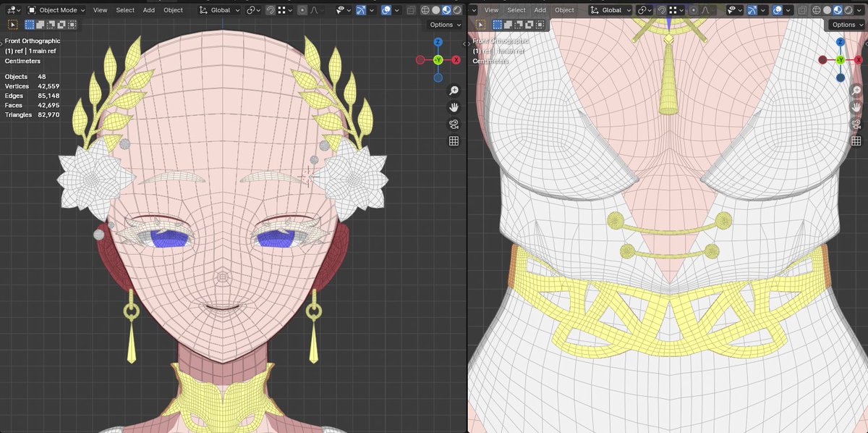Open View menu in right viewport

click(x=491, y=10)
